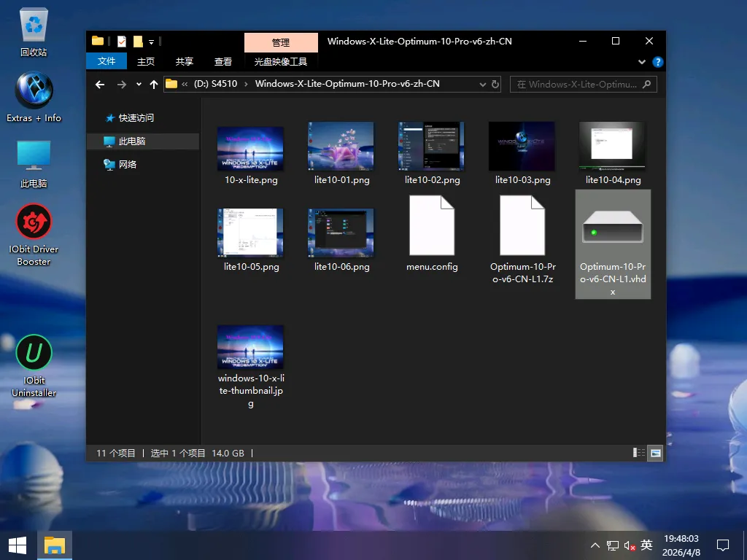Open the File Explorer Help icon
Image resolution: width=747 pixels, height=560 pixels.
658,62
